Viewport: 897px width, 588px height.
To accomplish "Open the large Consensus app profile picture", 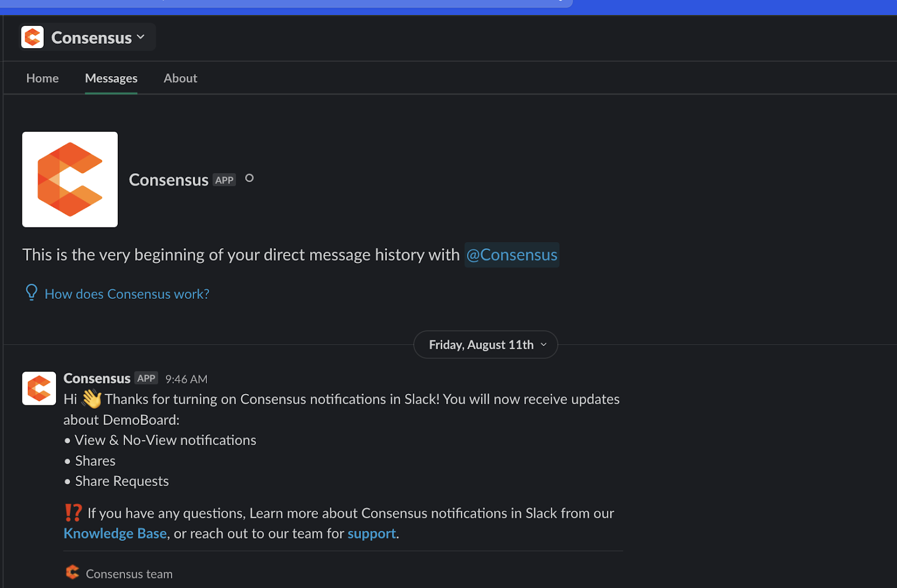I will [x=70, y=179].
